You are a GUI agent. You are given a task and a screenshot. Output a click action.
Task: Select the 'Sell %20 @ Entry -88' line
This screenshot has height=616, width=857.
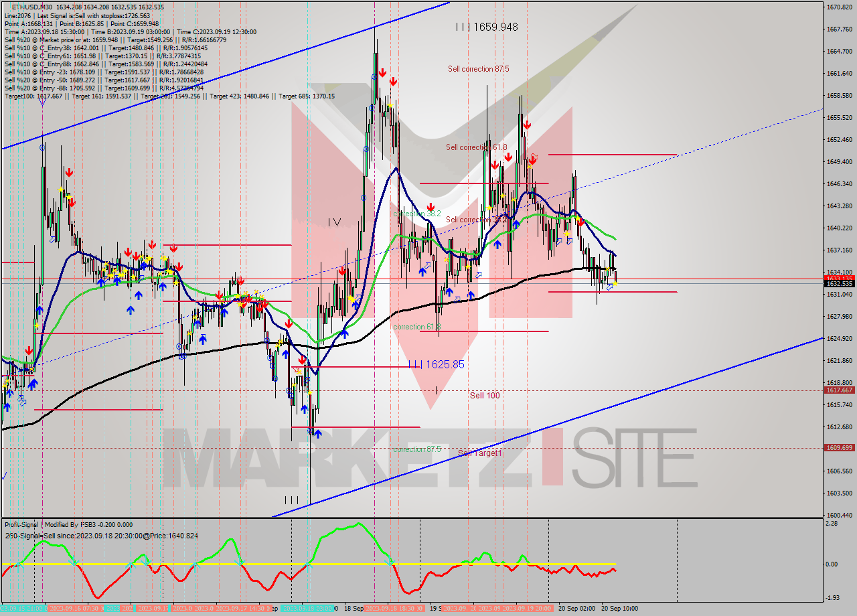coord(104,88)
